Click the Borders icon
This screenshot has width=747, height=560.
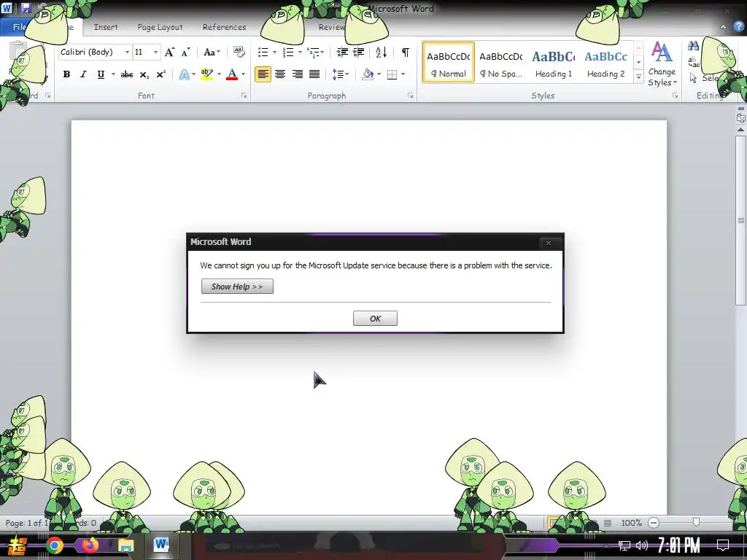392,74
